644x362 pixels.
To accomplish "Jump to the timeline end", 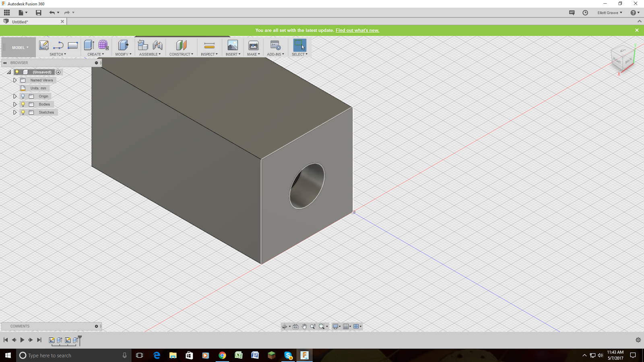I will pos(39,340).
